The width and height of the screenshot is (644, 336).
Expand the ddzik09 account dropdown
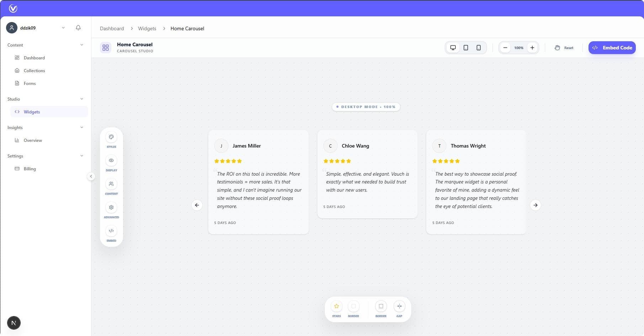point(63,27)
